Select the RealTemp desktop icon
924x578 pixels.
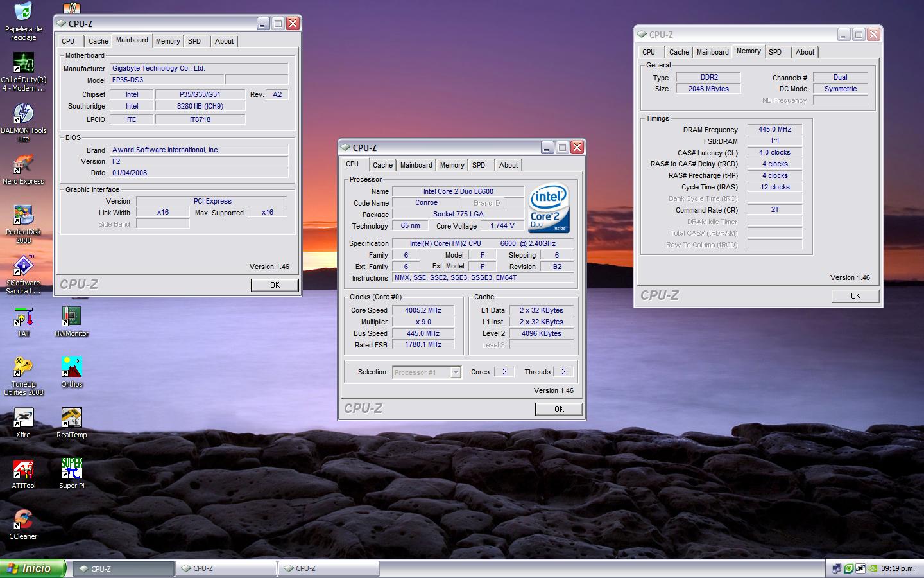tap(71, 423)
